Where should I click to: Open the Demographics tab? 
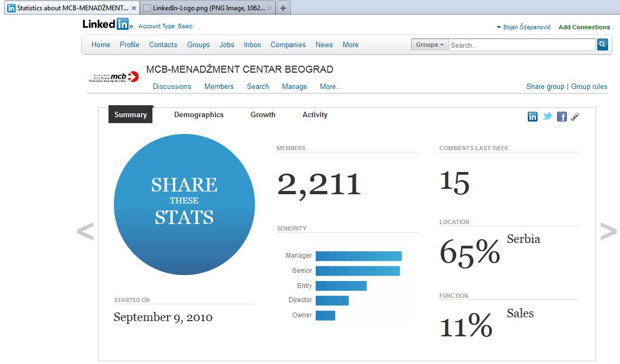[x=199, y=114]
